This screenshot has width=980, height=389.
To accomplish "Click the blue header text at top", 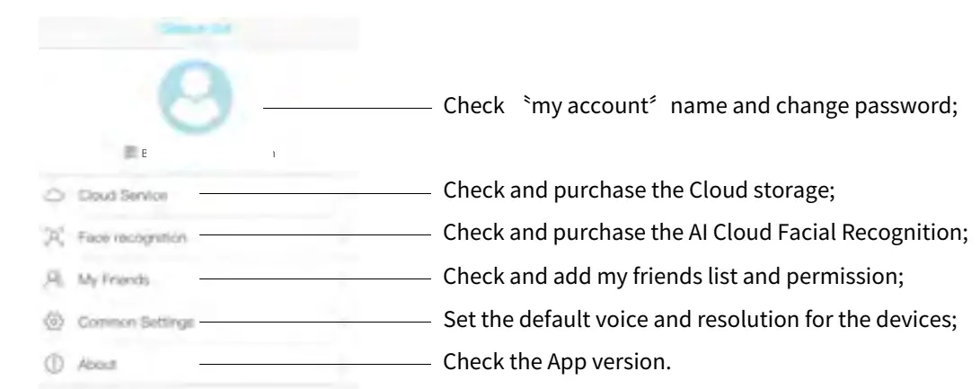I will click(195, 29).
